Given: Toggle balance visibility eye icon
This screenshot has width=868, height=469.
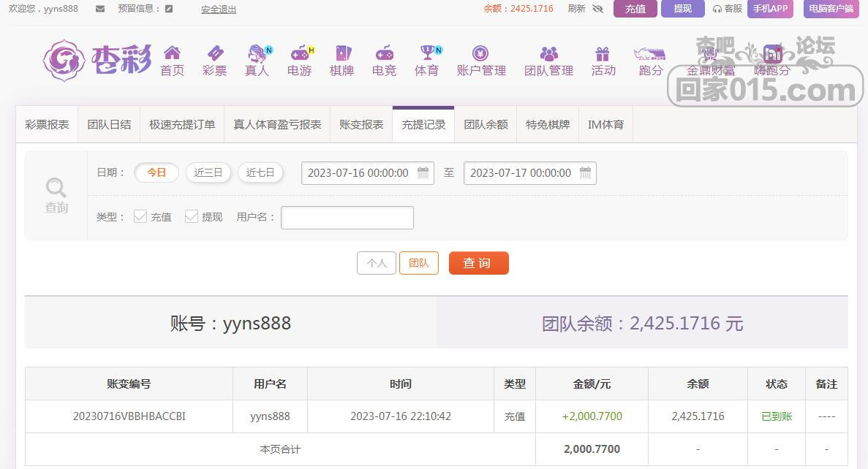Looking at the screenshot, I should point(597,9).
